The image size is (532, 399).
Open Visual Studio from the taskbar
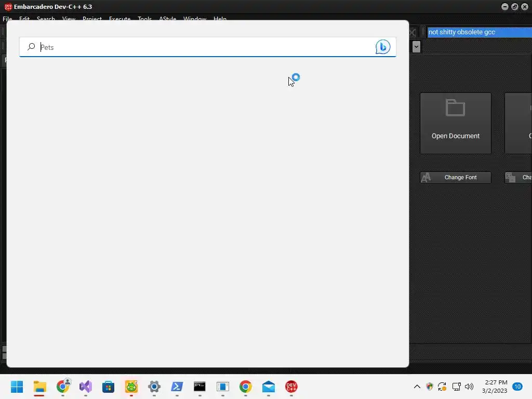86,387
